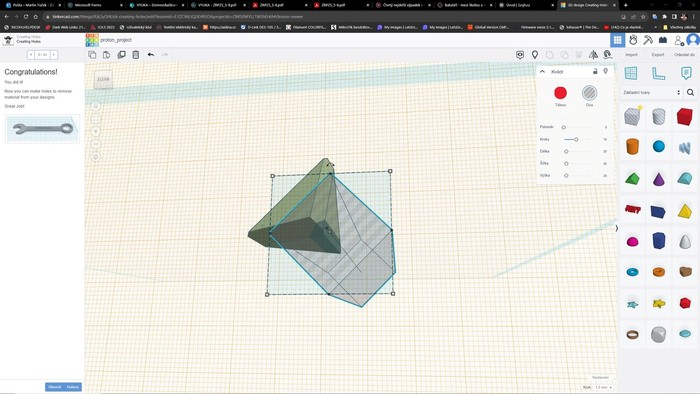Click the Fit all in view button
This screenshot has height=394, width=700.
tap(96, 119)
